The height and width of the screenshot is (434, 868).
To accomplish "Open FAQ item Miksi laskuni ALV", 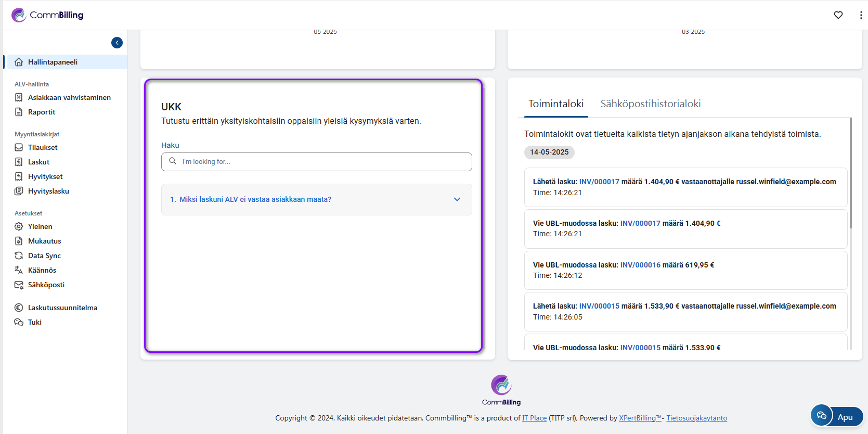I will pyautogui.click(x=255, y=199).
